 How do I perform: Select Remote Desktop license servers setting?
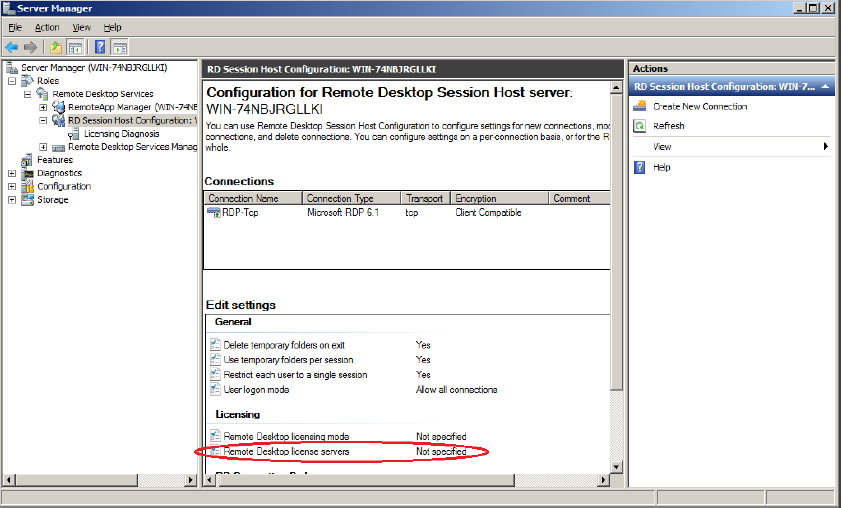tap(286, 452)
